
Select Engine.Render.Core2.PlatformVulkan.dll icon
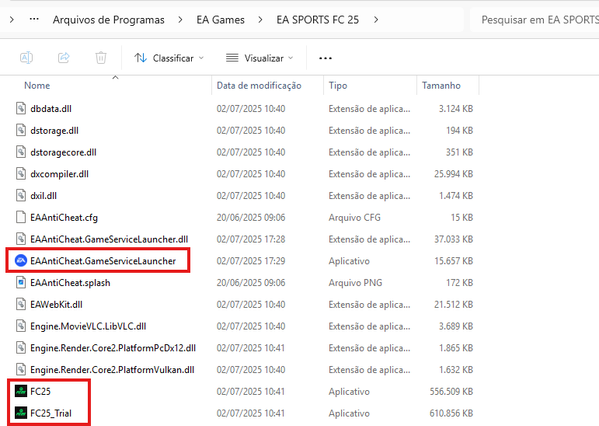pyautogui.click(x=21, y=369)
